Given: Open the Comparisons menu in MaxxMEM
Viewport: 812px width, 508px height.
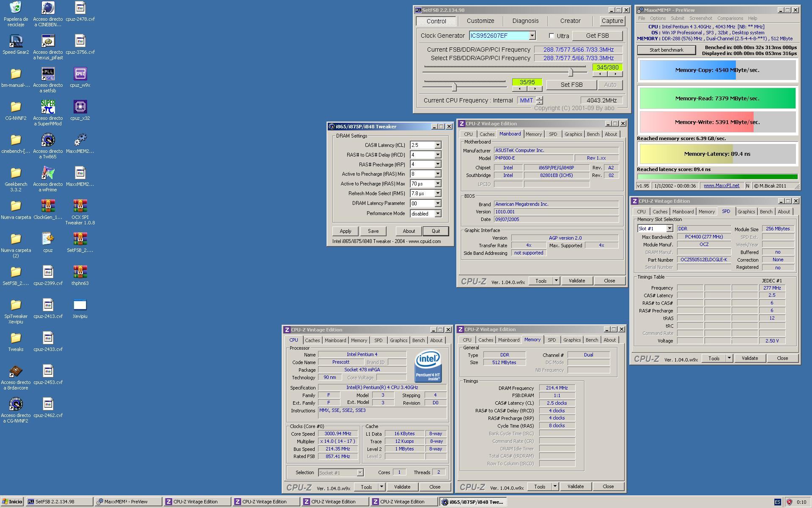Looking at the screenshot, I should pyautogui.click(x=730, y=18).
